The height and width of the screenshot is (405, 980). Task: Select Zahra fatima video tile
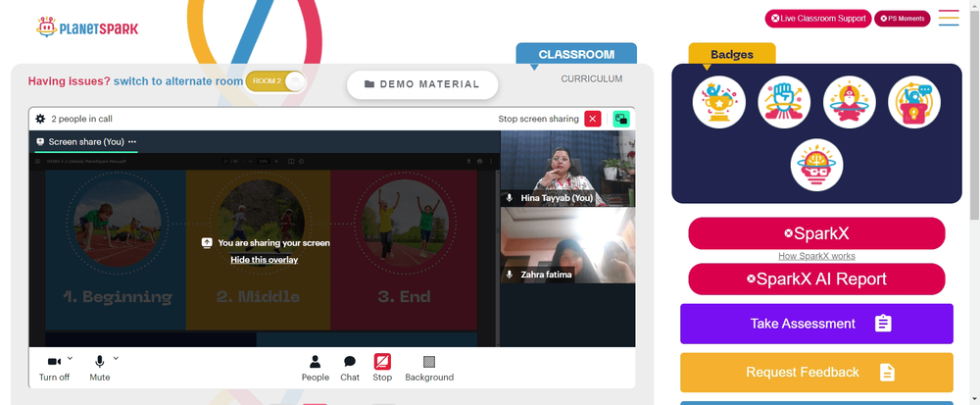(568, 245)
